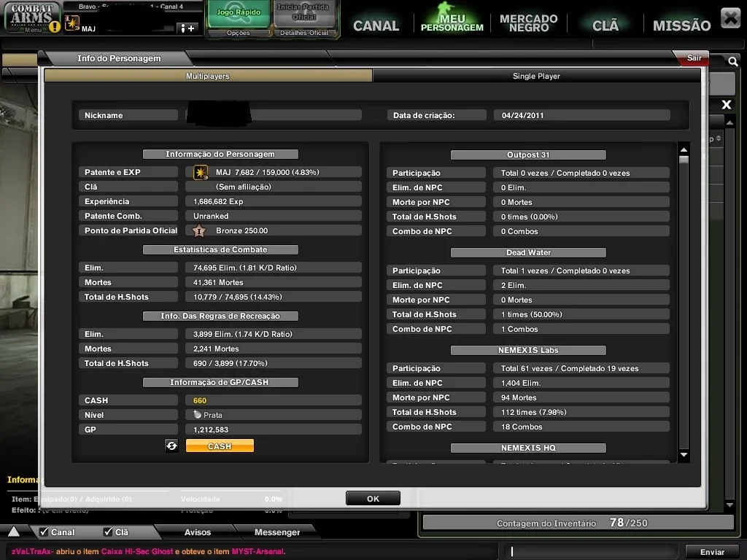Toggle the Canal chat checkbox
Image resolution: width=747 pixels, height=560 pixels.
44,532
